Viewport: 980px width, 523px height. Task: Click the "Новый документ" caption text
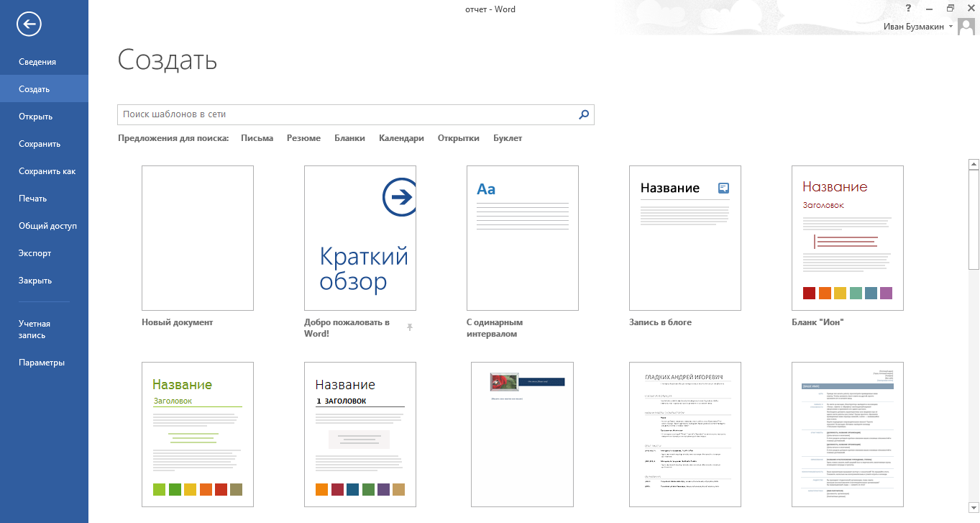178,322
